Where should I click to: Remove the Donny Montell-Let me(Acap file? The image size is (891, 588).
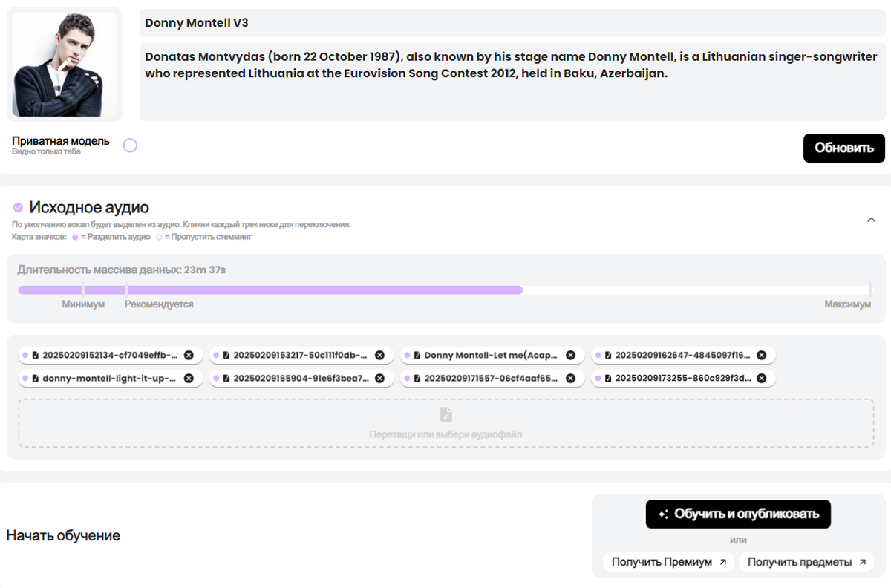(570, 356)
